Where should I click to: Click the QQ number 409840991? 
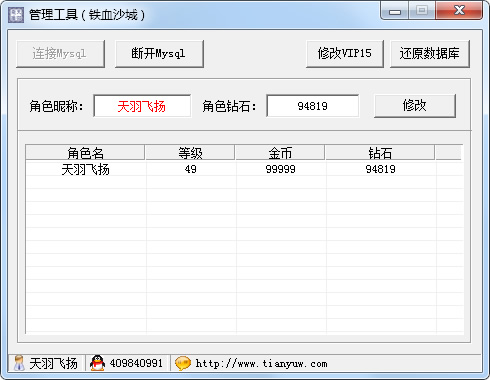coord(136,363)
